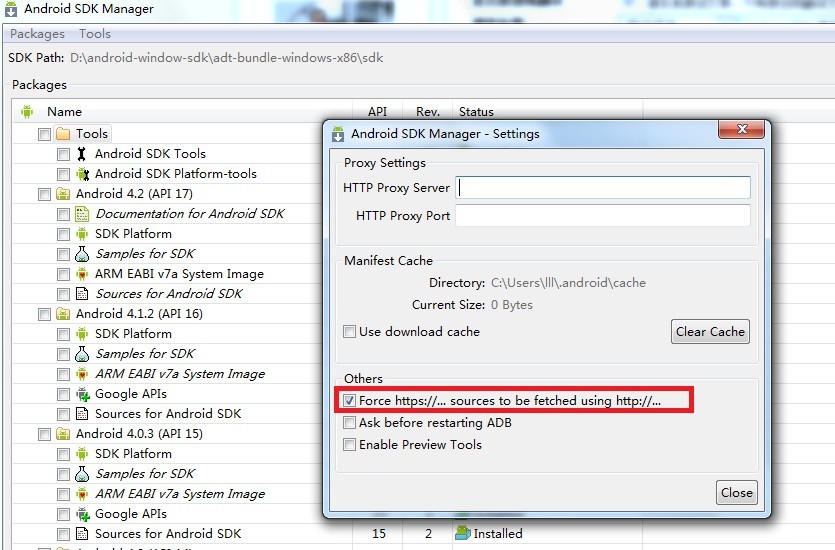The height and width of the screenshot is (550, 835).
Task: Click Sources for Android SDK icon under Android 4.0.3
Action: [82, 533]
